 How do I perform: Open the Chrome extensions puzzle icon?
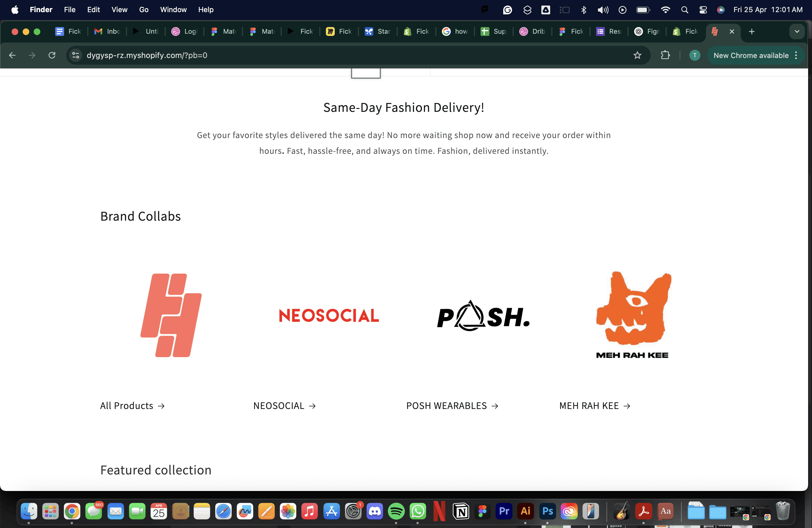665,55
